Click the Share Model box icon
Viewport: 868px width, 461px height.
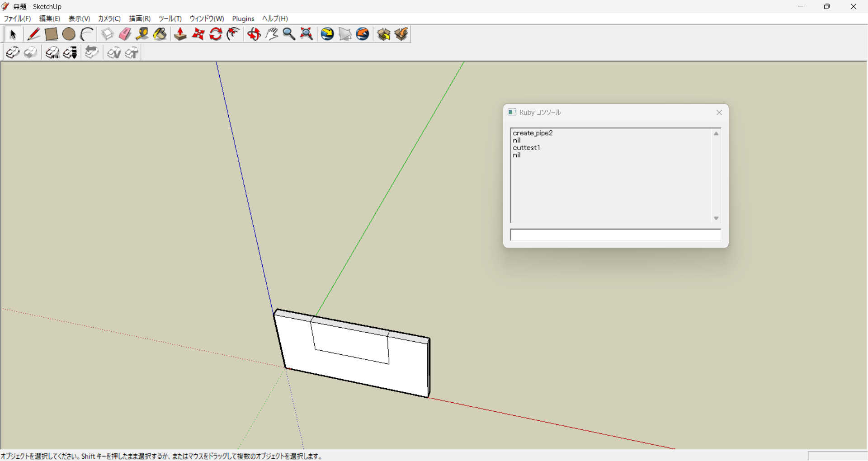pos(401,34)
